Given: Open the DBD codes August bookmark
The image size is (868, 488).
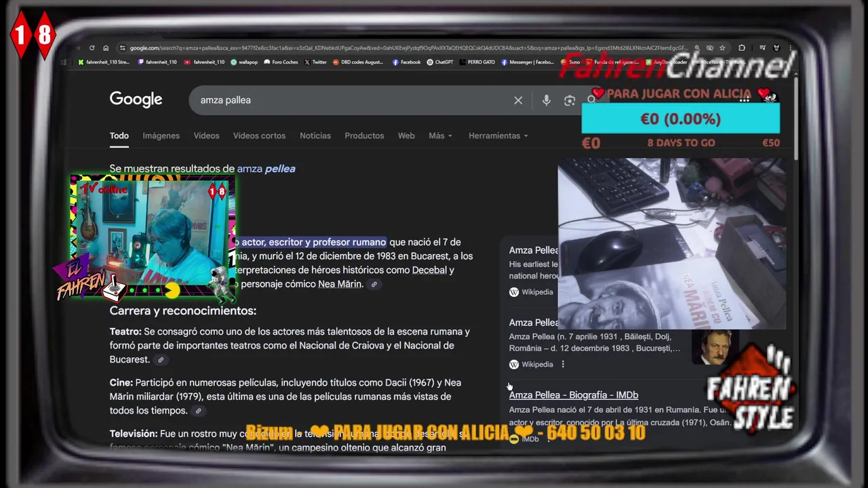Looking at the screenshot, I should (x=358, y=62).
